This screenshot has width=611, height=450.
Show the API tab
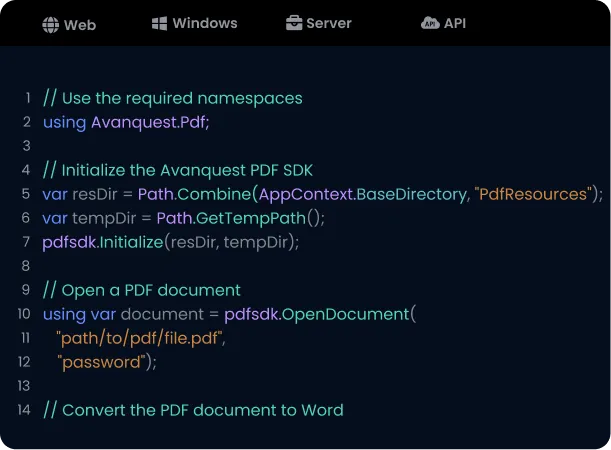443,23
